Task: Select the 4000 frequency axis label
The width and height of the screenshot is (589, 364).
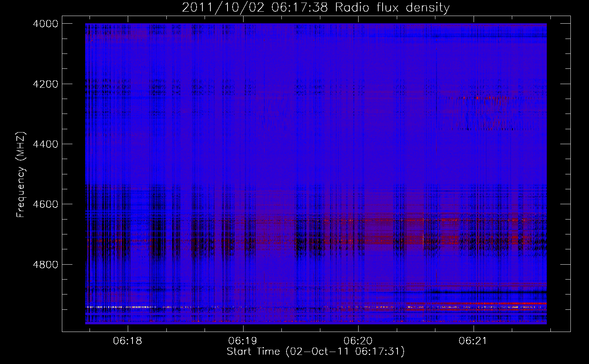Action: pyautogui.click(x=46, y=24)
